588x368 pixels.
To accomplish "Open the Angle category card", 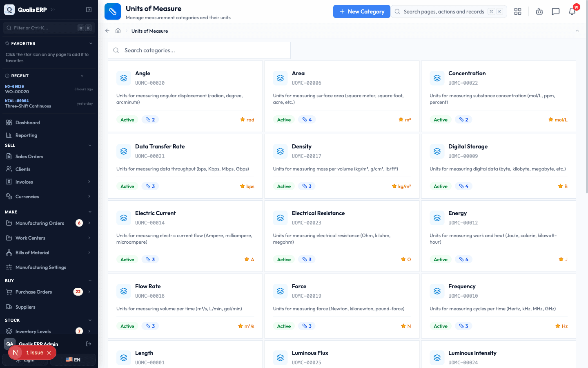I will [x=185, y=96].
